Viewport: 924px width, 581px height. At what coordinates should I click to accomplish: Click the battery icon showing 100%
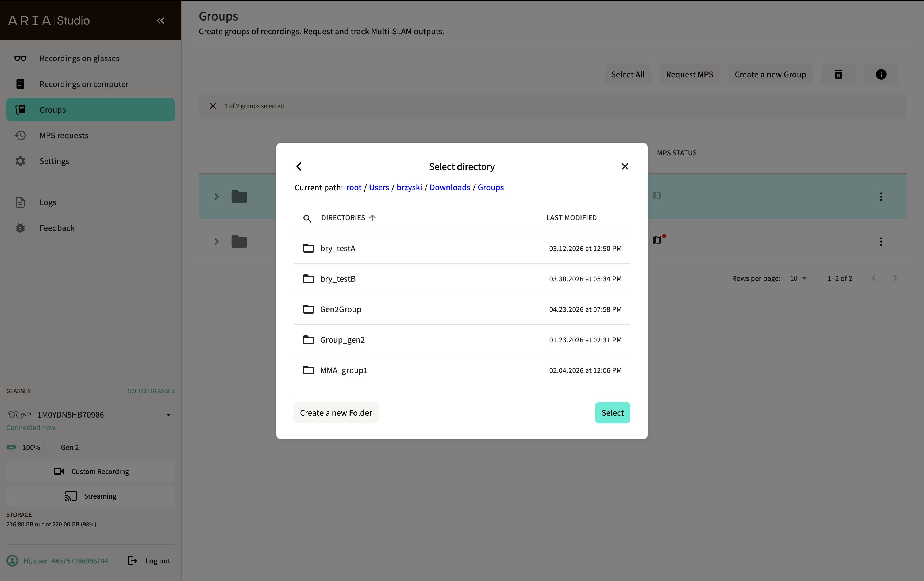[x=12, y=447]
